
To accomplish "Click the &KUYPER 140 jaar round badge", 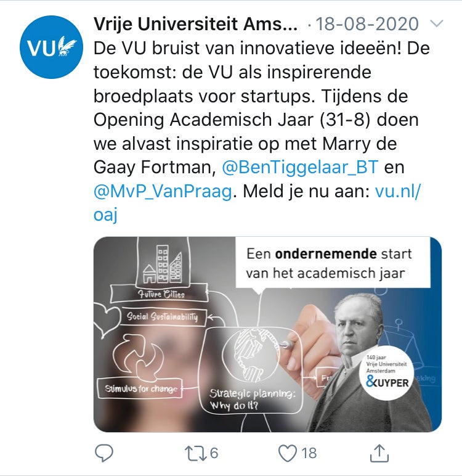I will [387, 372].
